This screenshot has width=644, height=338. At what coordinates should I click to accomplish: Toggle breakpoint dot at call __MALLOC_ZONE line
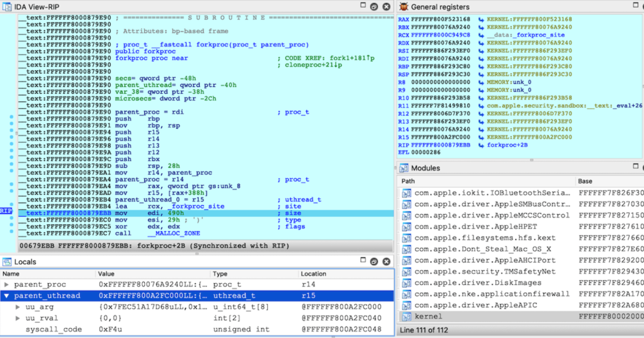pyautogui.click(x=12, y=232)
